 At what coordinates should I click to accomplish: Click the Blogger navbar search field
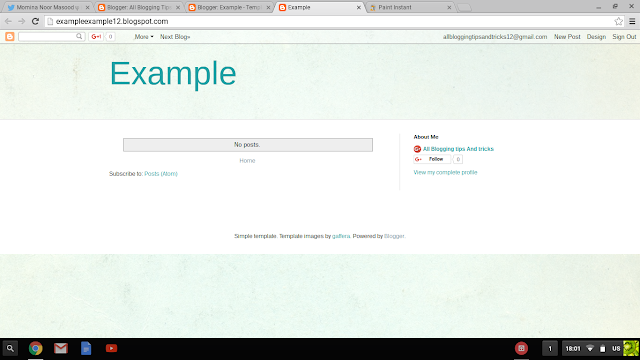tap(47, 37)
